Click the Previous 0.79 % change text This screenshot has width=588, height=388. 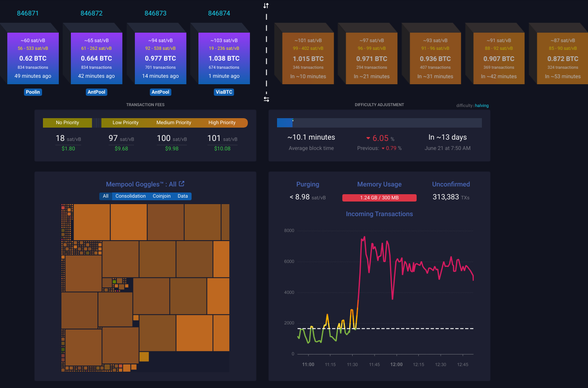[379, 148]
